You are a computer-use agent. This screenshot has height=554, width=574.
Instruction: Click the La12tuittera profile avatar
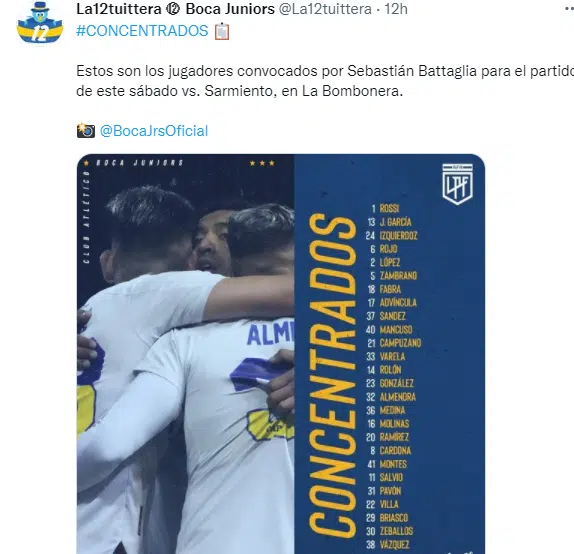pyautogui.click(x=40, y=23)
